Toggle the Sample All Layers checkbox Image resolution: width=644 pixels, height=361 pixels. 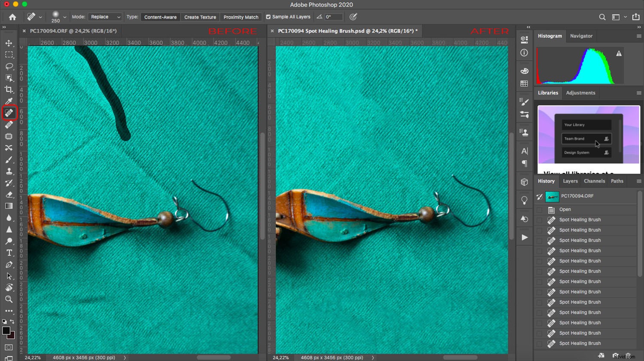point(268,17)
